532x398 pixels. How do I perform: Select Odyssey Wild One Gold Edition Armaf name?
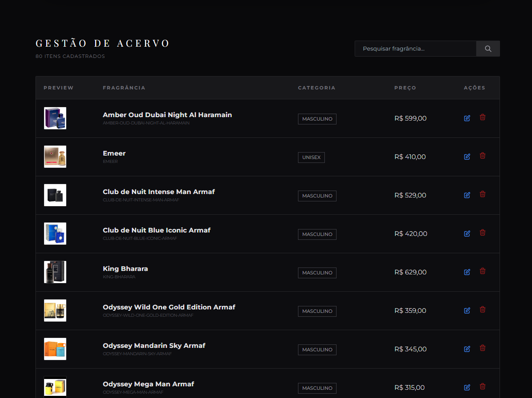pos(169,307)
